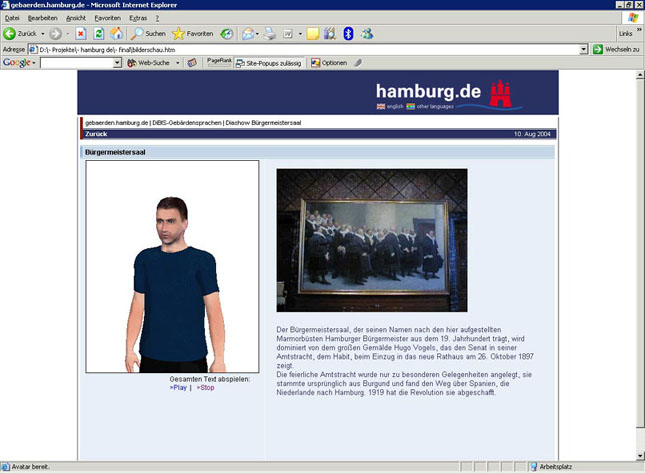Viewport: 645px width, 474px height.
Task: Click the highlighter pen icon
Action: click(358, 63)
